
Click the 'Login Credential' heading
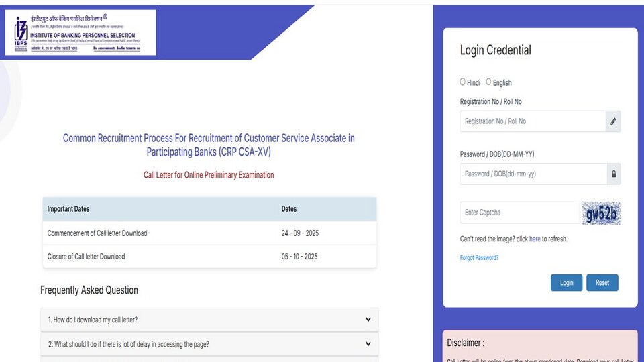[x=495, y=50]
